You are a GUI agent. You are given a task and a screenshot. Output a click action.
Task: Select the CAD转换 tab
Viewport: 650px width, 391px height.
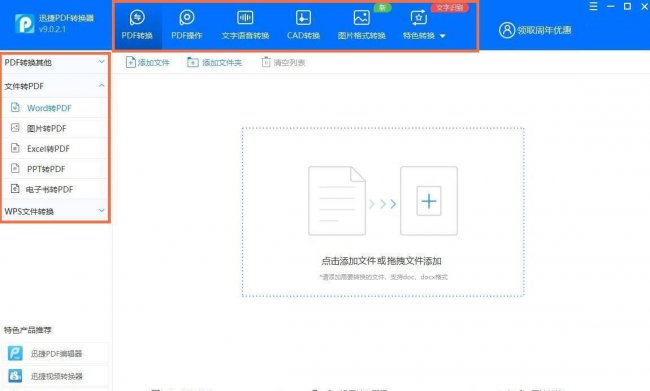303,25
